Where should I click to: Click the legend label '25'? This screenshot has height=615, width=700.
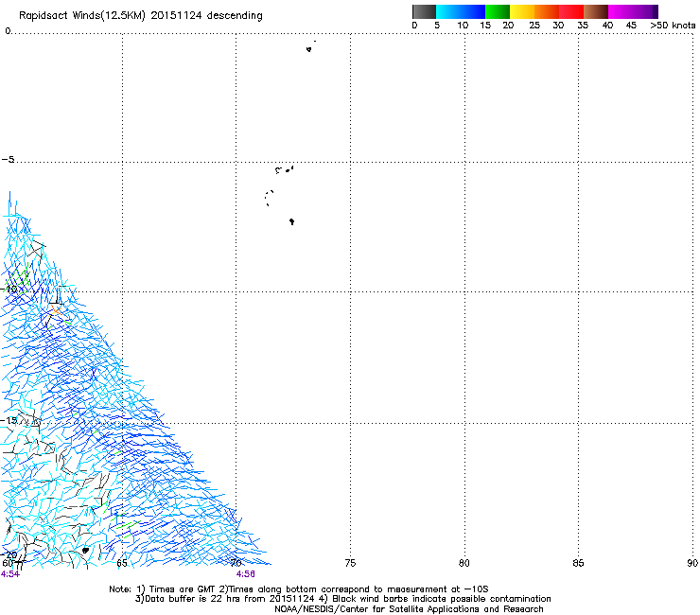pos(534,26)
